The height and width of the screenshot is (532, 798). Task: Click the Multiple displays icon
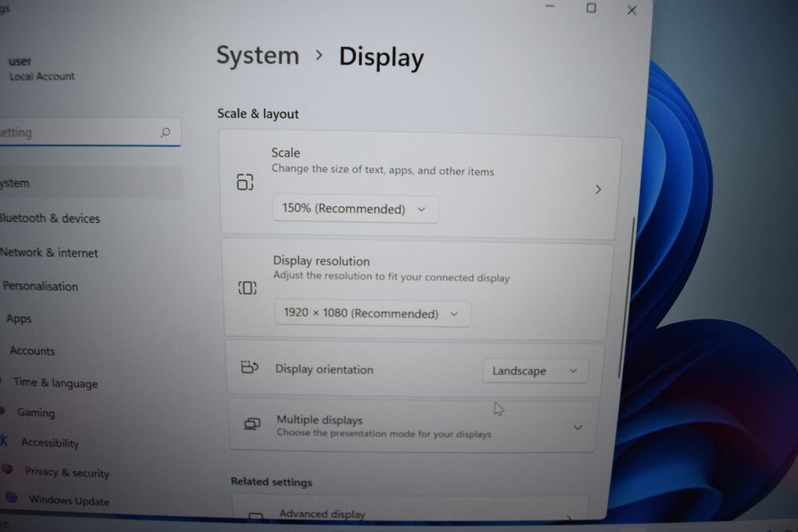[x=252, y=424]
